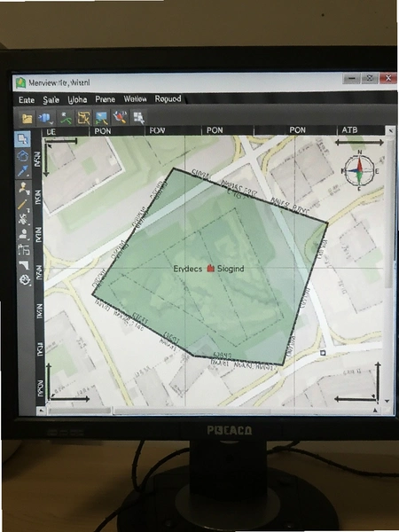The height and width of the screenshot is (532, 399).
Task: Click the horizontal scrollbar left arrow
Action: (x=41, y=411)
